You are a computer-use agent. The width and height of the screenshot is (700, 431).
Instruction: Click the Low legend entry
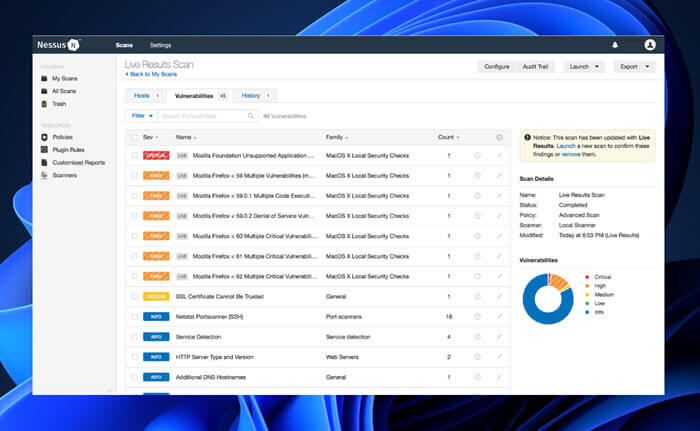(595, 303)
